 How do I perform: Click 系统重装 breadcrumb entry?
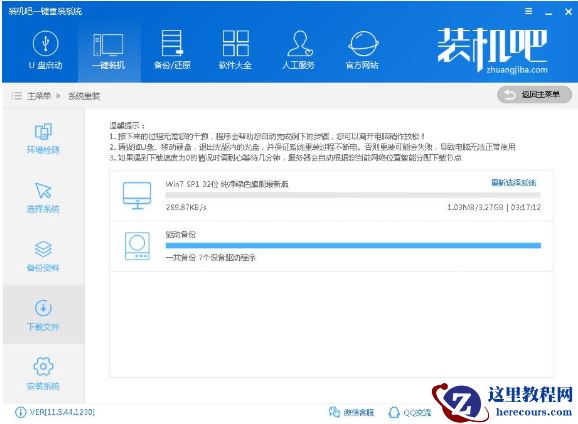pyautogui.click(x=84, y=96)
